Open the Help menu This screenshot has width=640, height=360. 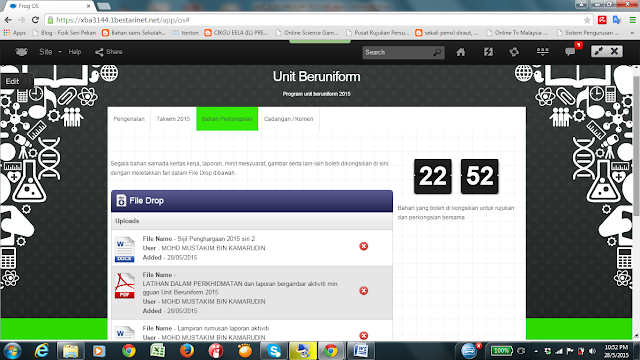75,52
